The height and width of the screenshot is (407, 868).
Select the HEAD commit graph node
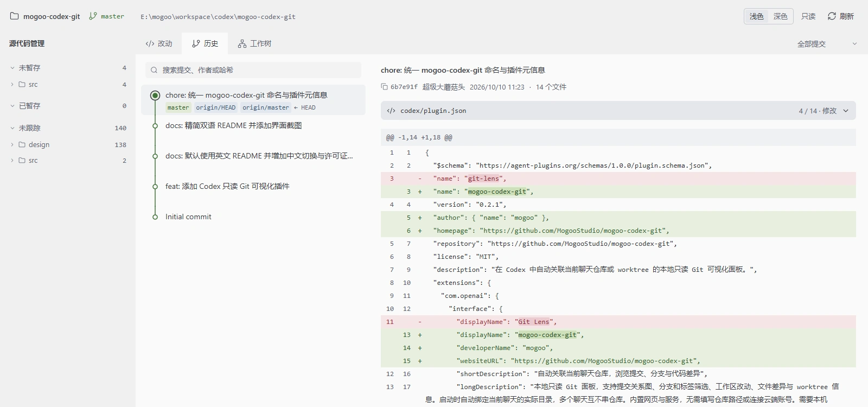pyautogui.click(x=155, y=96)
